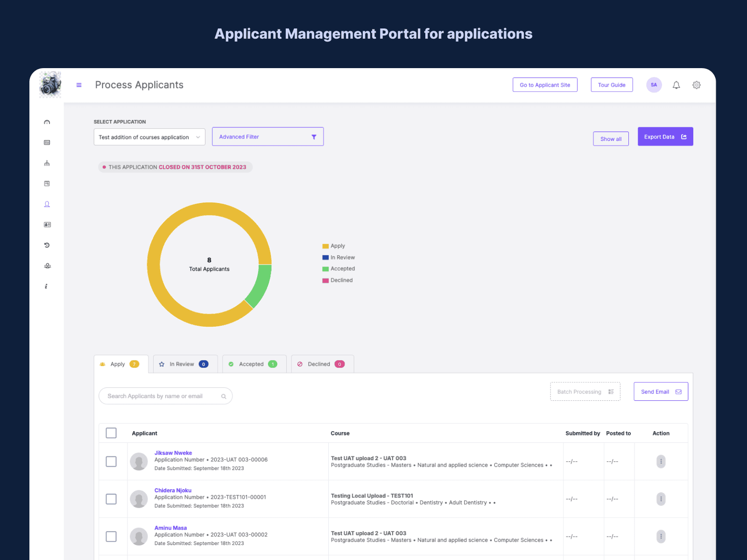This screenshot has height=560, width=747.
Task: Switch to the Declined tab
Action: point(322,364)
